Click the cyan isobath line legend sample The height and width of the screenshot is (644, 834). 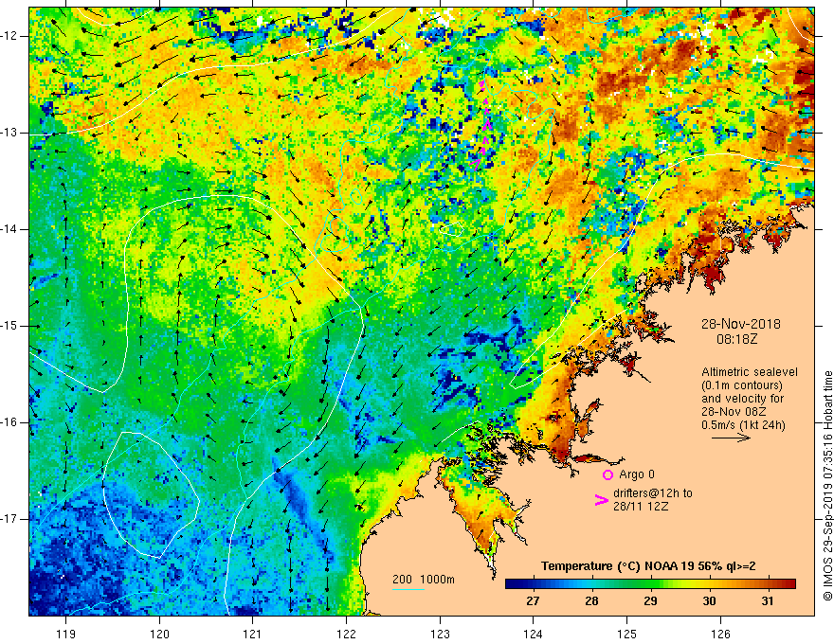tap(408, 589)
